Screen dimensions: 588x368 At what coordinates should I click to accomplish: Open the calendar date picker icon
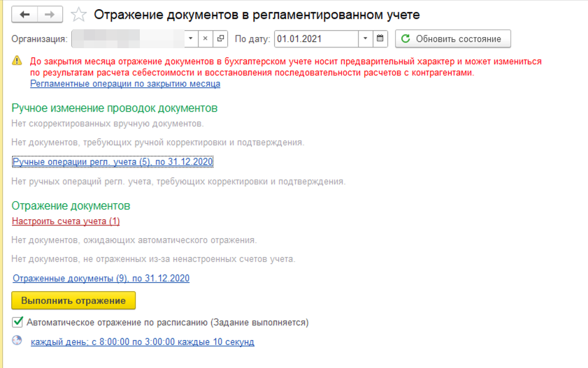(x=380, y=38)
